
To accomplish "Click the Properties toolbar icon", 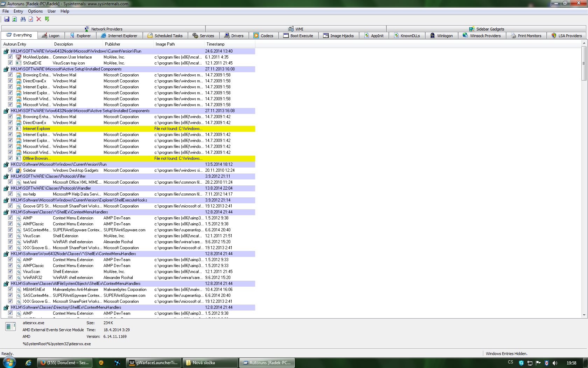I will [x=31, y=19].
